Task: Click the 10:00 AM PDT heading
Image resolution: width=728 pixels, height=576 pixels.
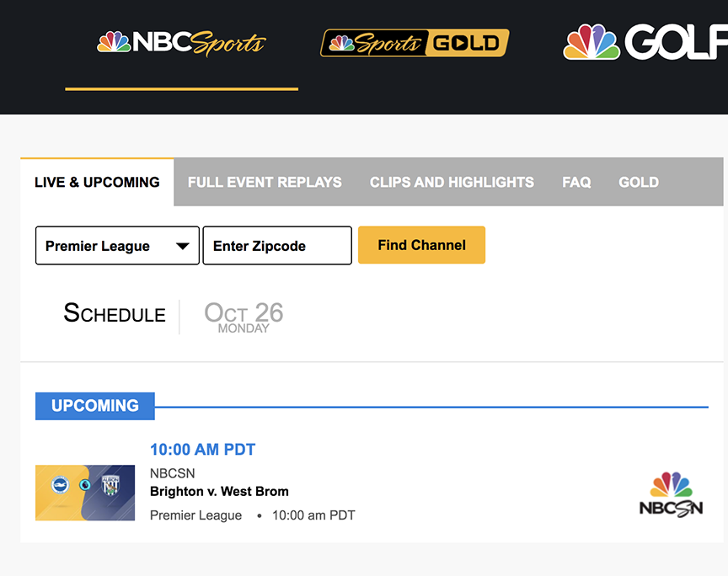Action: [x=203, y=450]
